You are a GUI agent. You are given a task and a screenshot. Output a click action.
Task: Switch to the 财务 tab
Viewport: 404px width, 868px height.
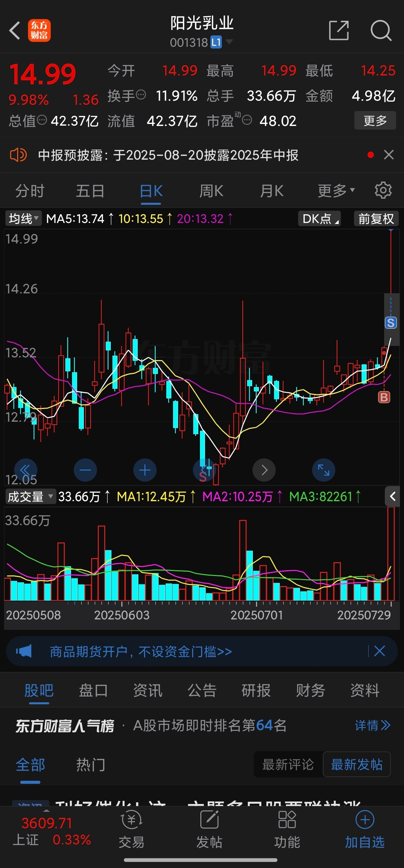(x=310, y=691)
